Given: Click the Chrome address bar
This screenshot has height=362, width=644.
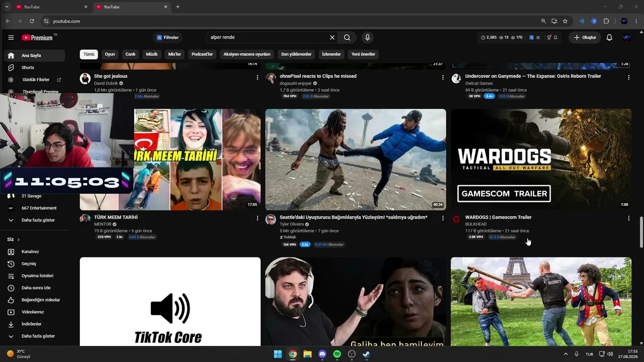Looking at the screenshot, I should click(292, 21).
